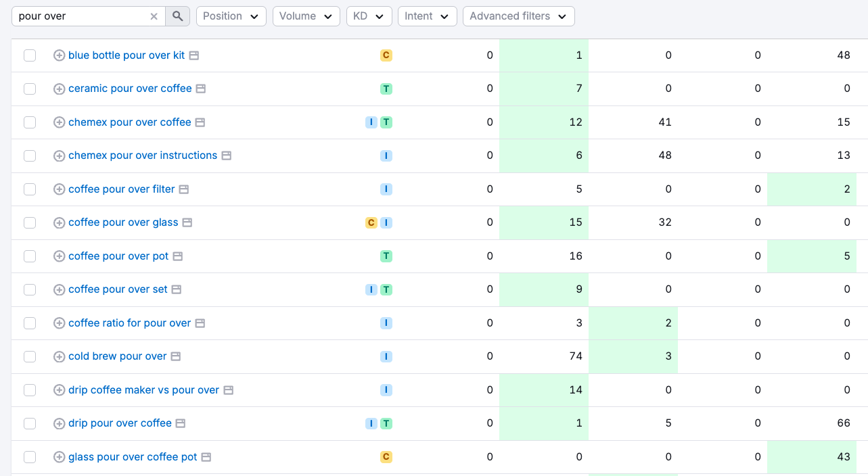Open the keyword link coffee ratio for pour over

click(x=129, y=323)
